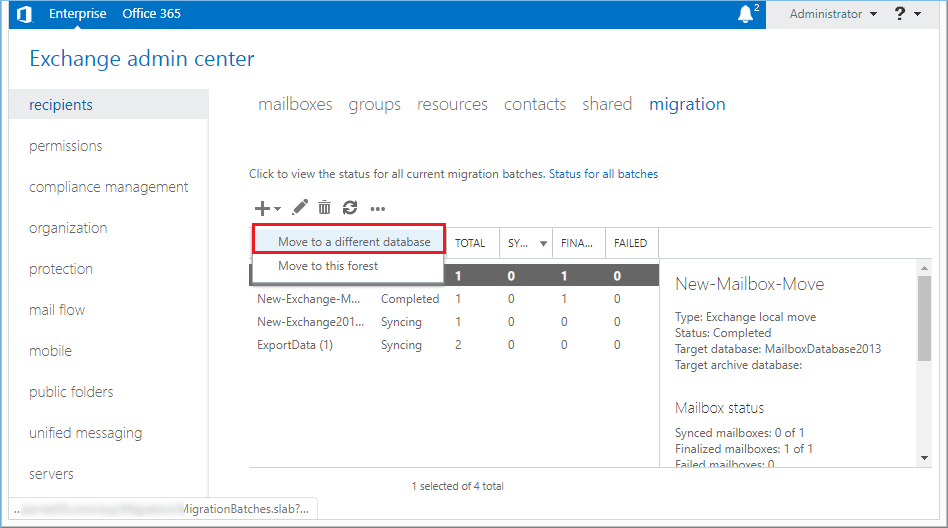Click the Mailbox status heading
948x528 pixels.
tap(719, 408)
